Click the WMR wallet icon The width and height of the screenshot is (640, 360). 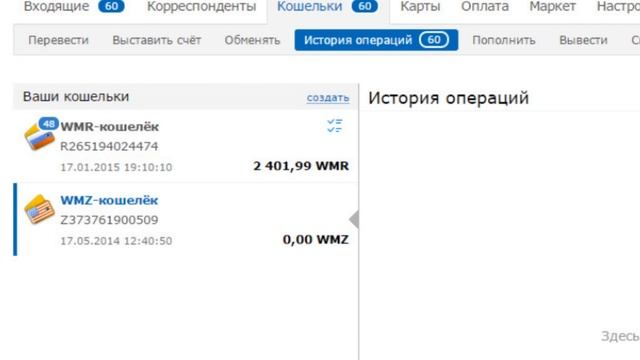pos(40,138)
